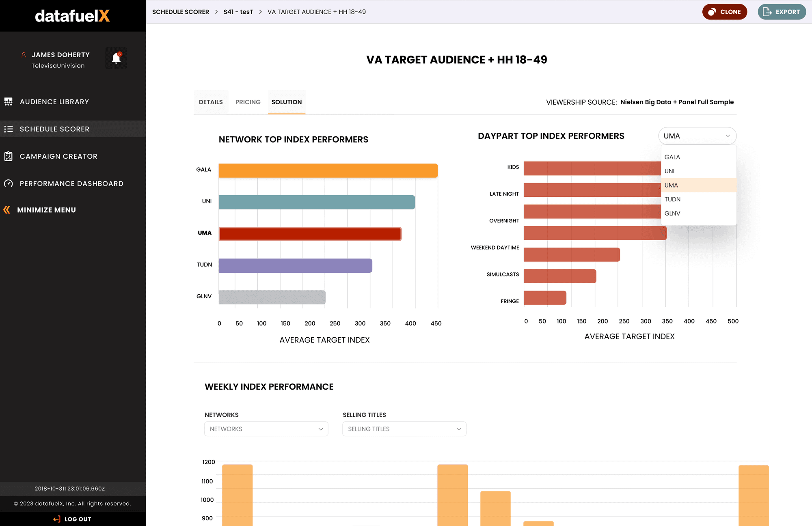The image size is (812, 526).
Task: Click the UMA label on network chart
Action: point(205,233)
